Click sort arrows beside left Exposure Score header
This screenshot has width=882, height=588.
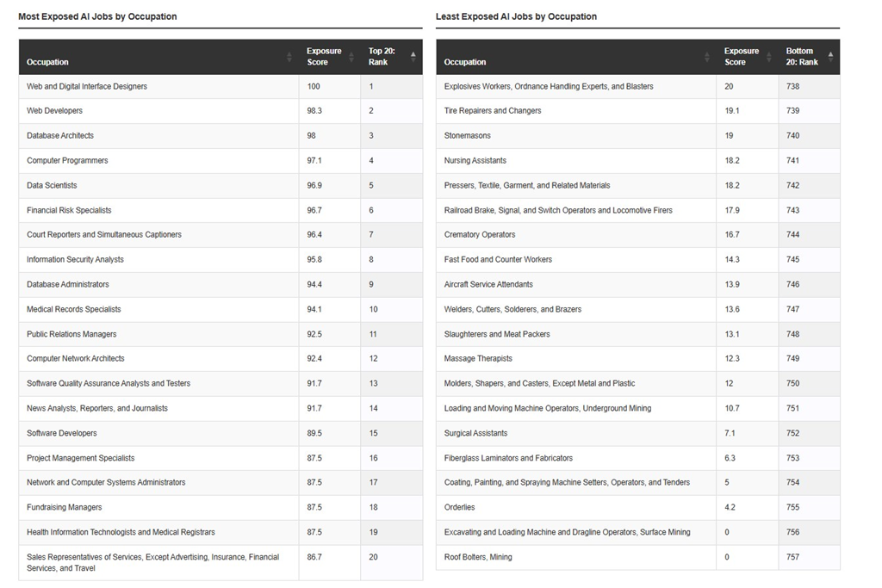[x=351, y=57]
